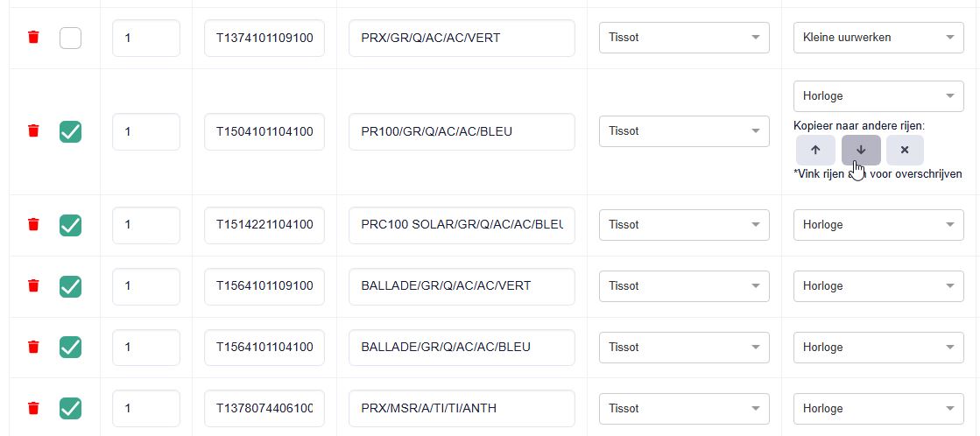Click the T1504101104100 reference code field
The width and height of the screenshot is (980, 436).
click(x=264, y=132)
